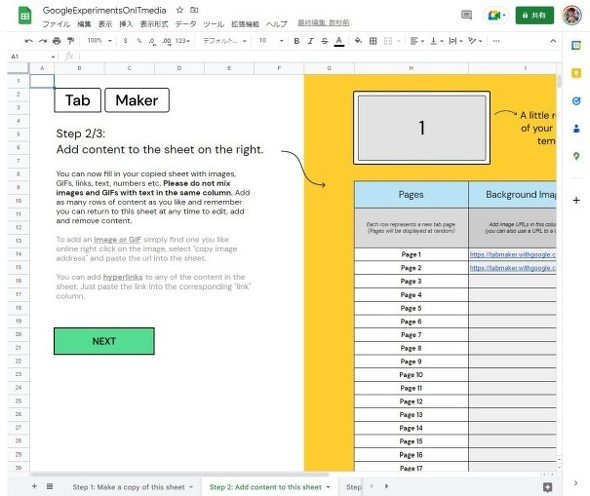Viewport: 590px width, 496px height.
Task: Click the undo icon in toolbar
Action: pos(29,41)
